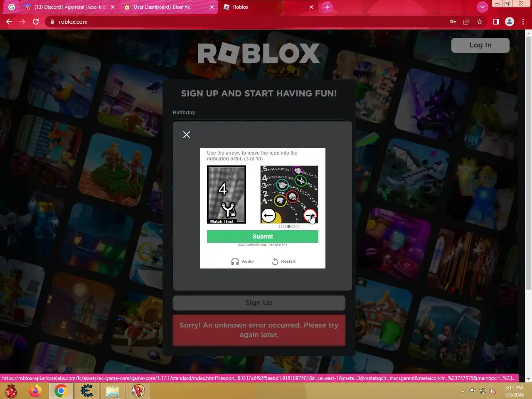This screenshot has height=399, width=532.
Task: Click the dimmed Sign Up button
Action: click(x=259, y=303)
